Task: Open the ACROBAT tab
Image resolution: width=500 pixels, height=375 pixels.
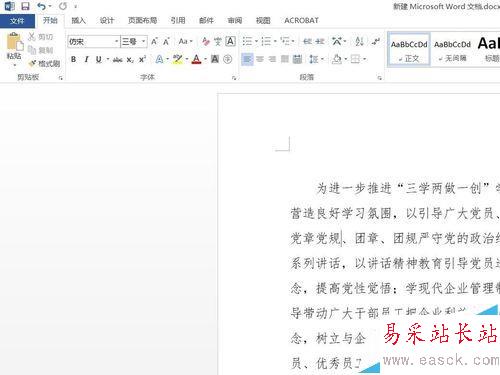Action: pos(301,21)
